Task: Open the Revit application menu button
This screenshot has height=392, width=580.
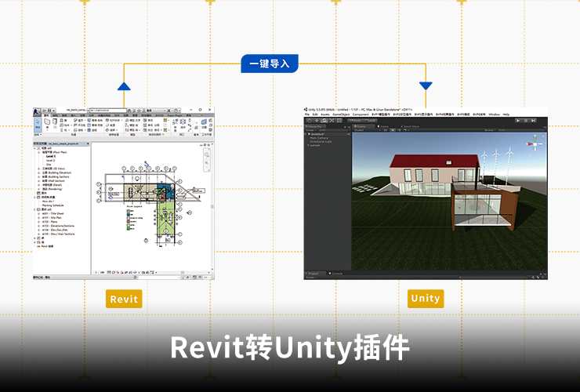Action: click(x=37, y=112)
